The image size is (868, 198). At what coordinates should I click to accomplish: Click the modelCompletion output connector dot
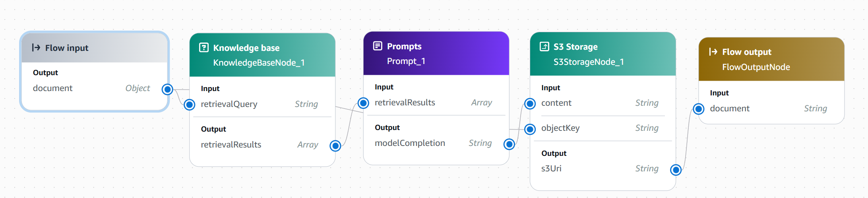[509, 144]
